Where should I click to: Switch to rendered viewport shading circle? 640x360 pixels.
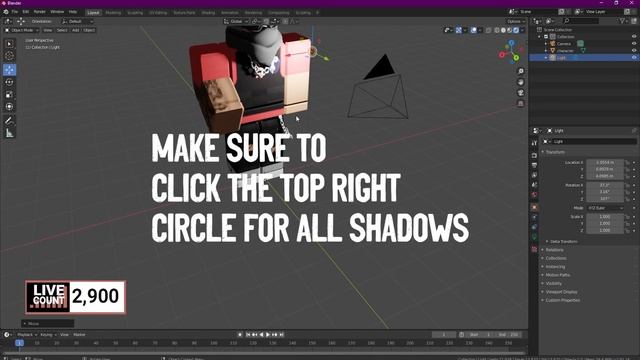(x=516, y=30)
